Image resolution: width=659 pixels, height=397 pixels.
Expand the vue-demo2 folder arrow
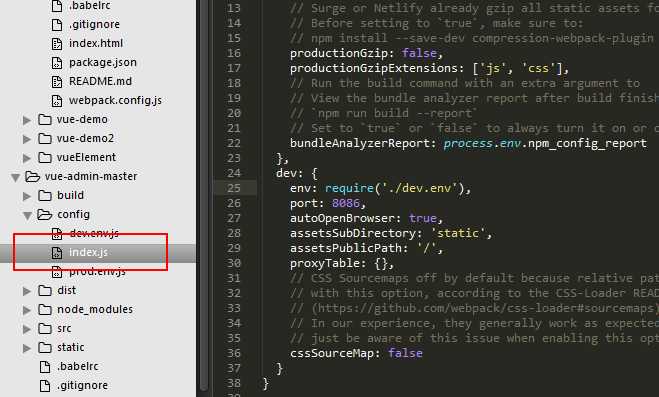coord(27,139)
